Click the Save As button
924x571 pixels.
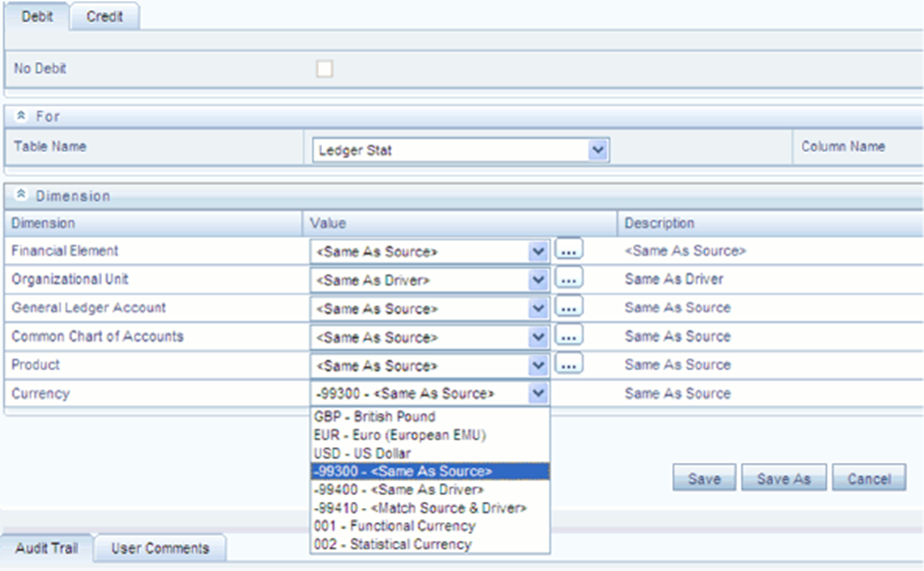click(784, 478)
